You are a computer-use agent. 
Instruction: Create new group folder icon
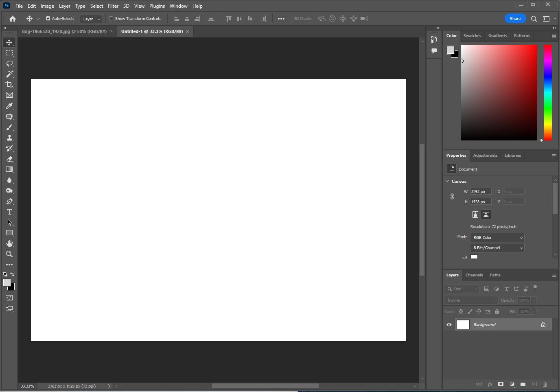[x=523, y=384]
